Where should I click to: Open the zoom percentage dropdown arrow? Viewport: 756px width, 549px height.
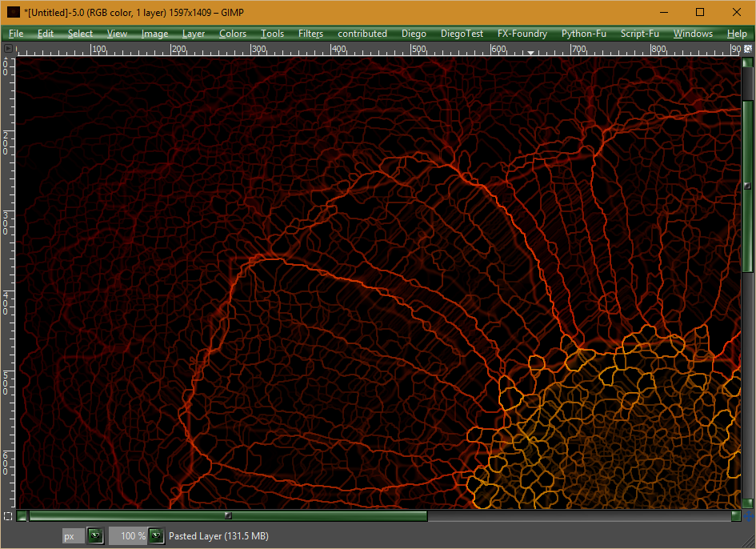point(156,535)
